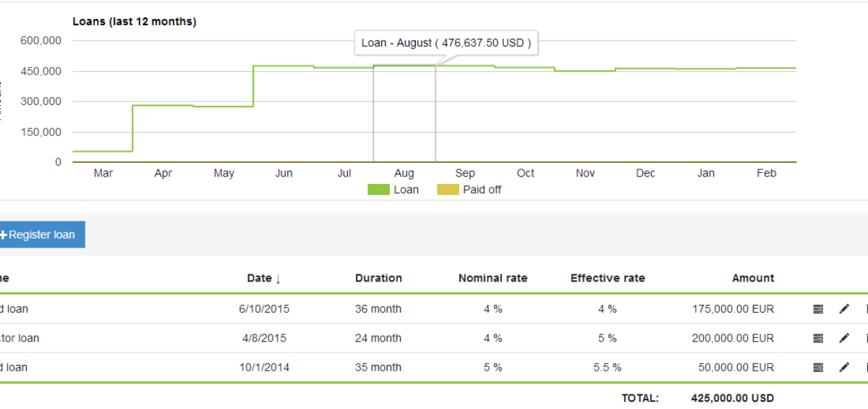Click the TOTAL: label

point(640,398)
